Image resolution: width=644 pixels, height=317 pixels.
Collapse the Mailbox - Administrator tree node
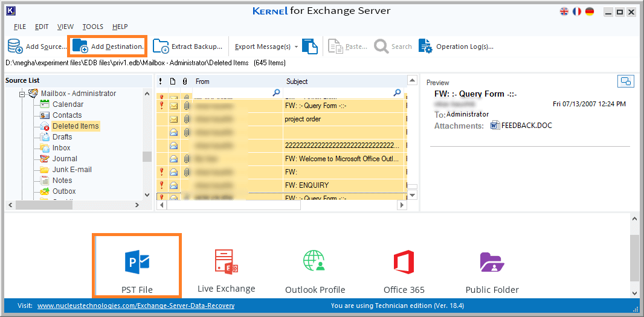(x=22, y=94)
